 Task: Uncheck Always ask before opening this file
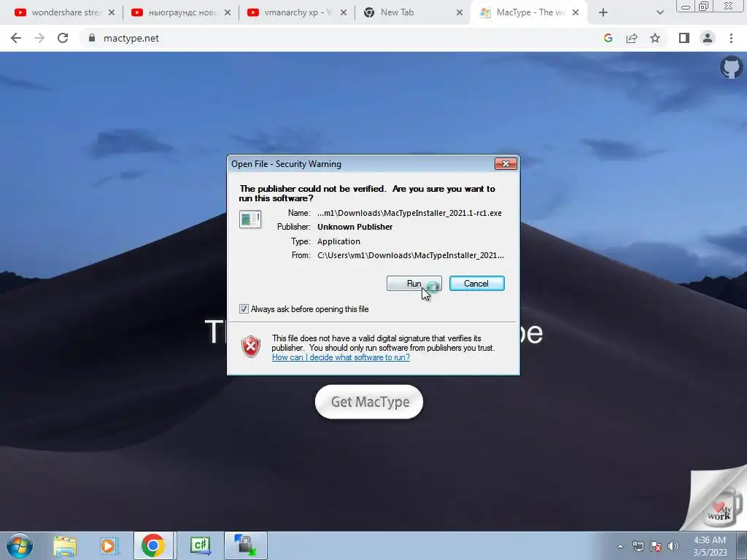tap(244, 309)
